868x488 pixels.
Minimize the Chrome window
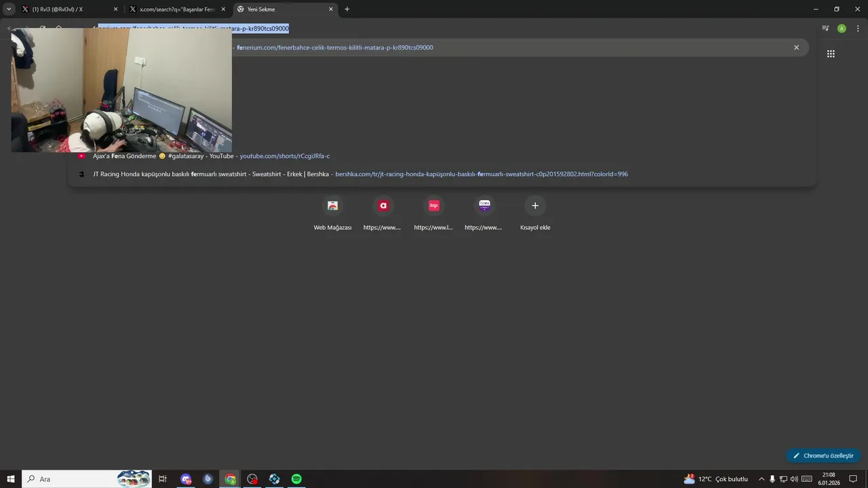coord(816,9)
